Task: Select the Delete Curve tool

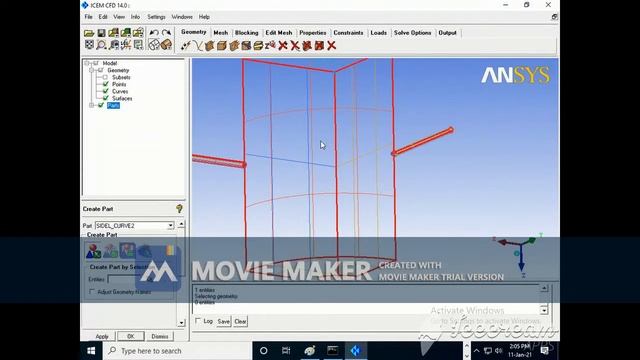Action: pyautogui.click(x=295, y=46)
